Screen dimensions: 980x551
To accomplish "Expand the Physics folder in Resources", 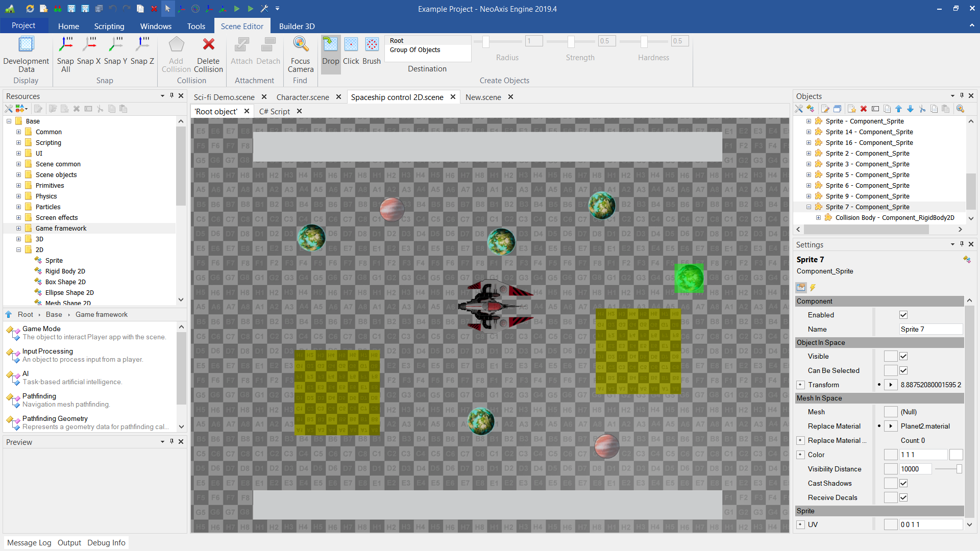I will point(18,196).
